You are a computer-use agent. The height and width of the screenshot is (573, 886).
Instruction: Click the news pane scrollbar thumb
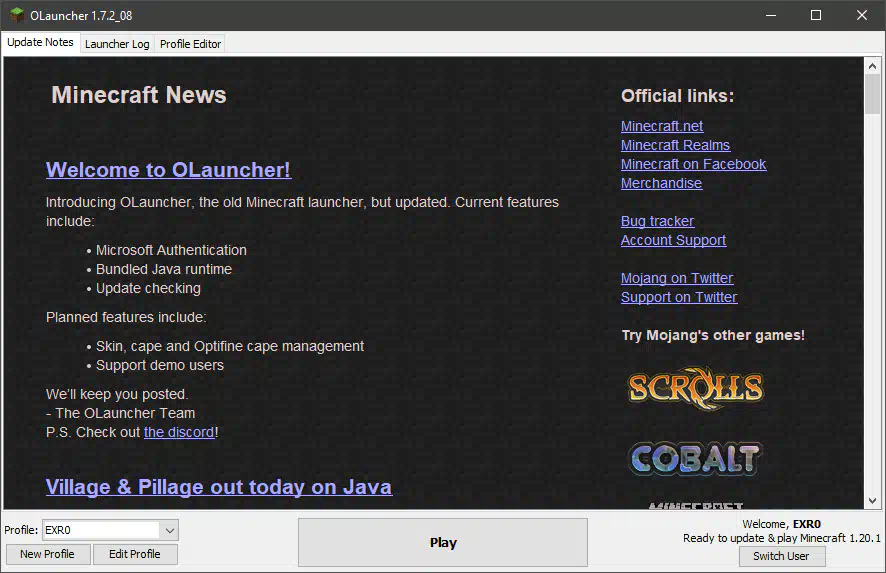(x=872, y=94)
